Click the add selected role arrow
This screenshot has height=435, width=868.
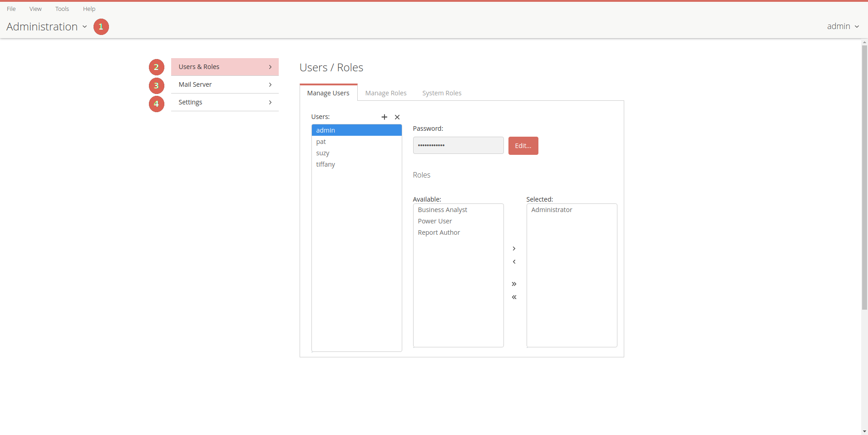514,248
